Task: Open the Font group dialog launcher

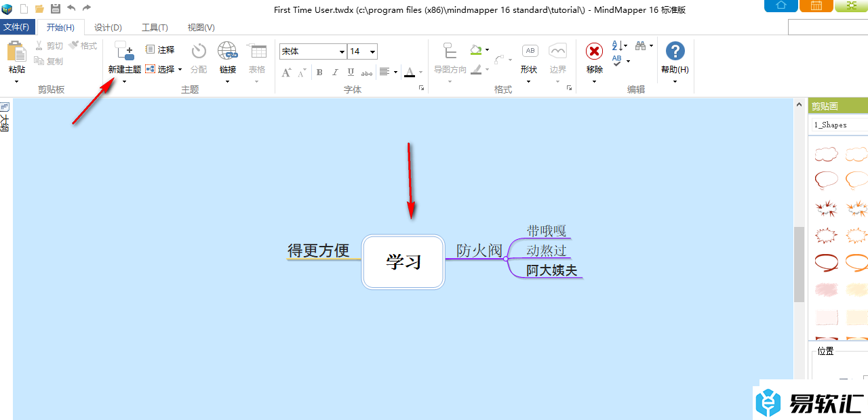Action: 421,89
